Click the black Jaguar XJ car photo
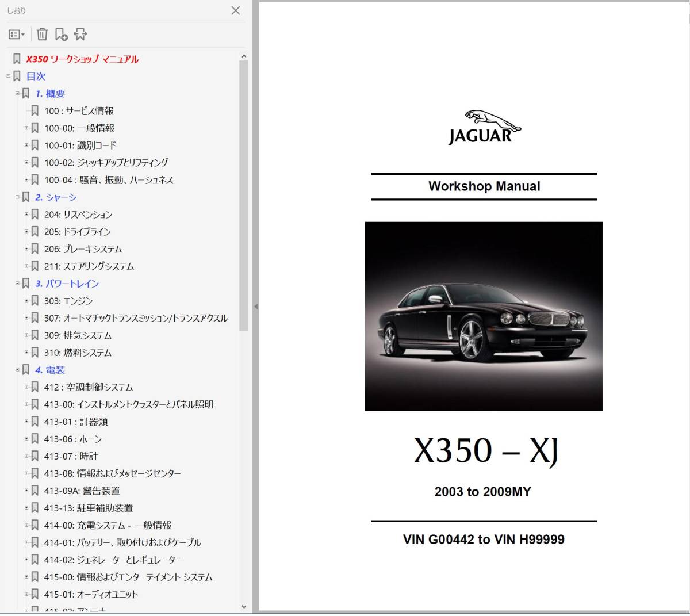The height and width of the screenshot is (616, 690). (484, 316)
